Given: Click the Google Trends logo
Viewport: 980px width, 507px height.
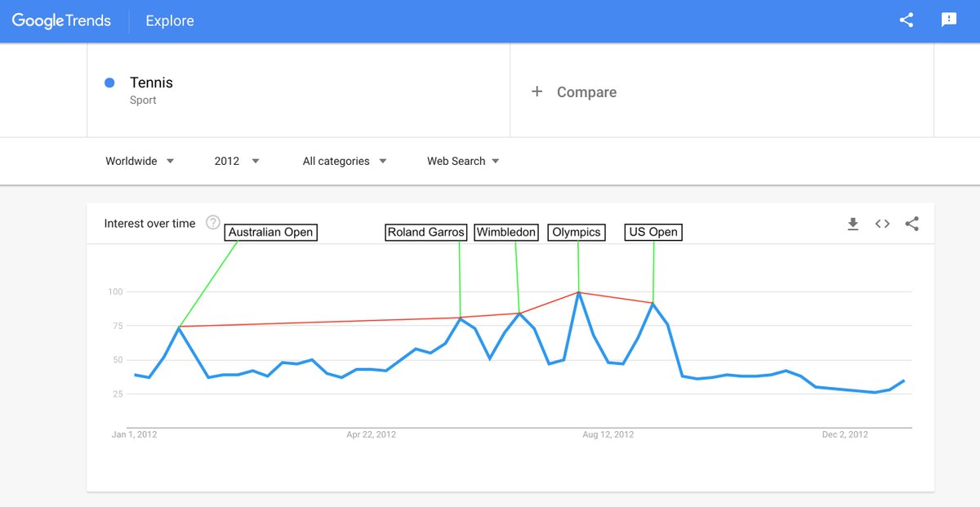Looking at the screenshot, I should coord(61,20).
